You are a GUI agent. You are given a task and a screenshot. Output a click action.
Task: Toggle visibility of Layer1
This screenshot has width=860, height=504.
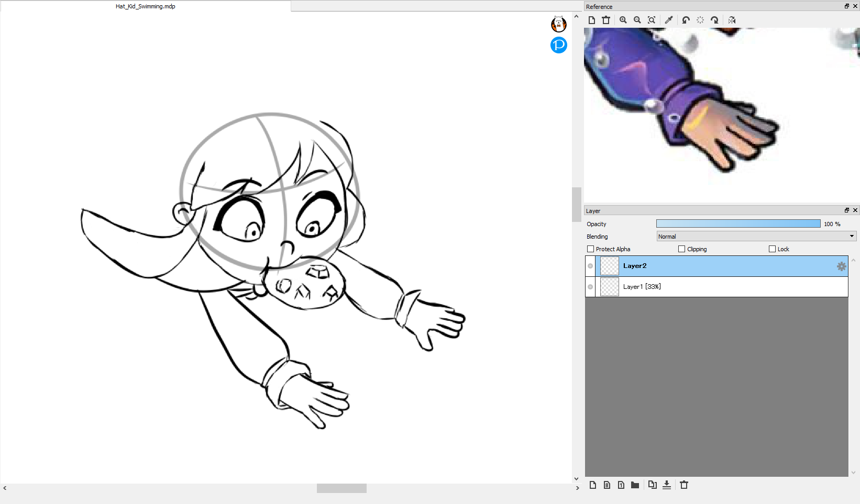[x=590, y=287]
